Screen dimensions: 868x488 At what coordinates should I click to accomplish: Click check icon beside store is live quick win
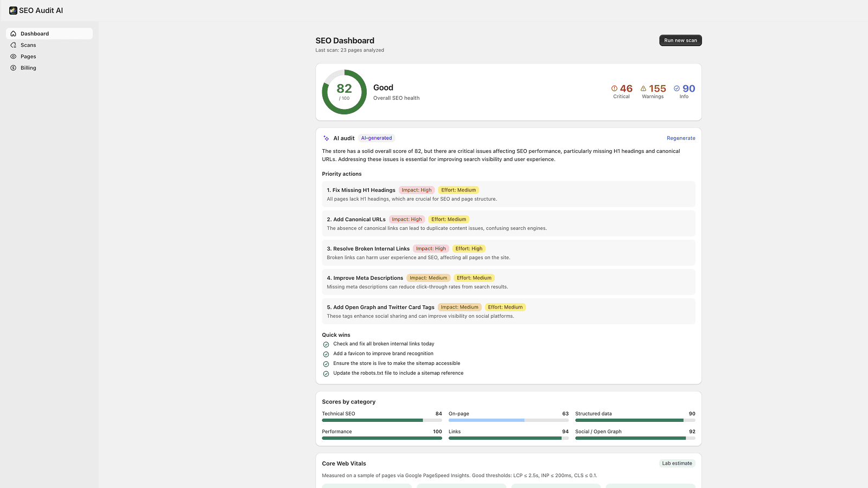point(326,364)
